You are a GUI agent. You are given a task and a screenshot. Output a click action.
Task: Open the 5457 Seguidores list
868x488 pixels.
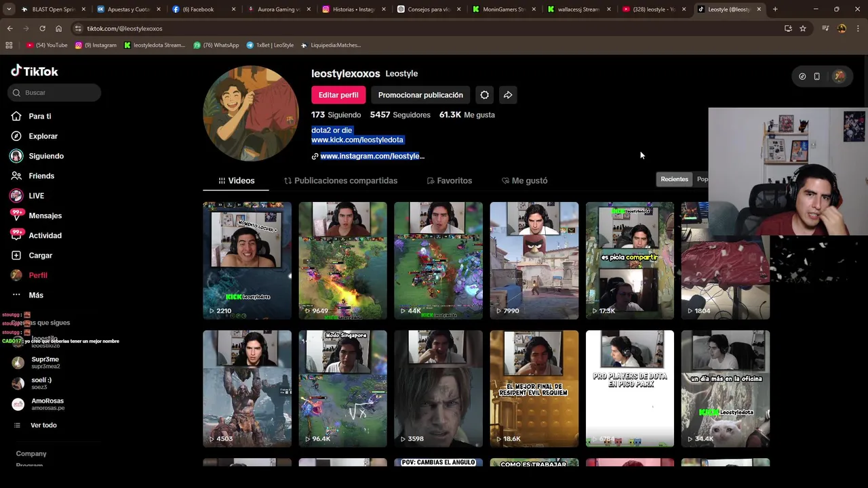coord(400,115)
